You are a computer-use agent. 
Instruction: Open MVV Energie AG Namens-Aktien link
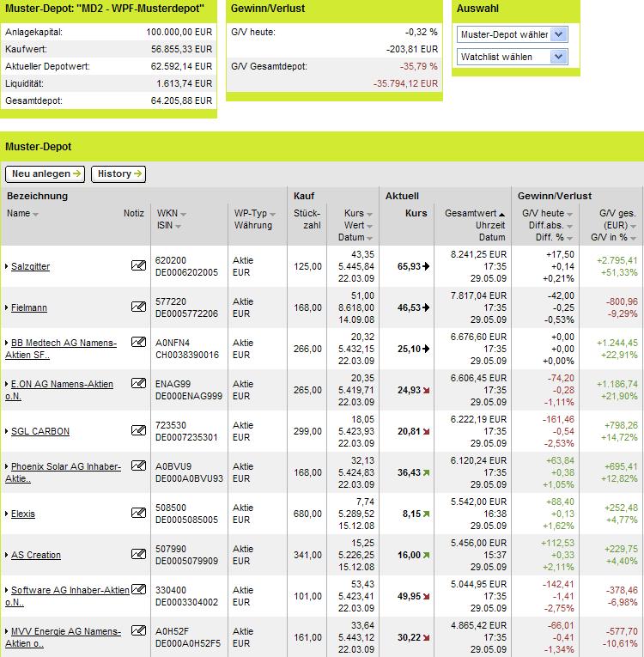point(64,637)
